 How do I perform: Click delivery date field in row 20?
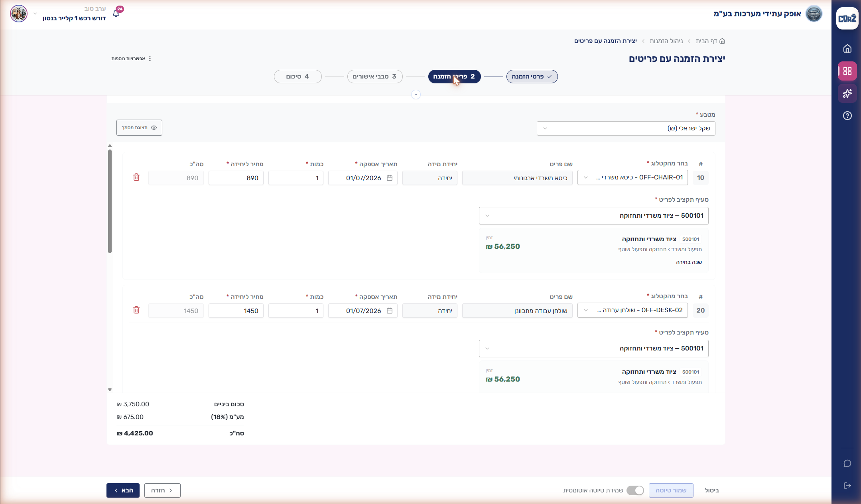(x=363, y=311)
